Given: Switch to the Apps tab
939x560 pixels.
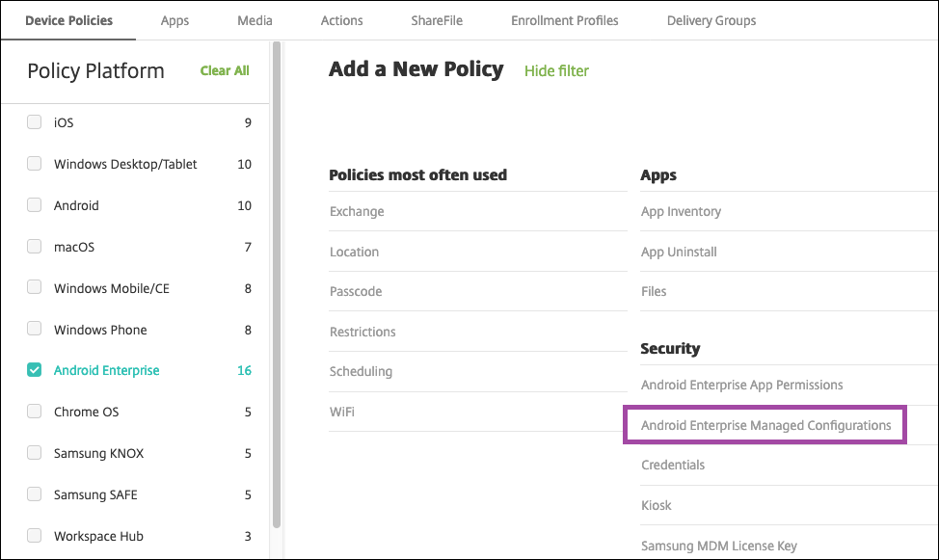Looking at the screenshot, I should 174,20.
